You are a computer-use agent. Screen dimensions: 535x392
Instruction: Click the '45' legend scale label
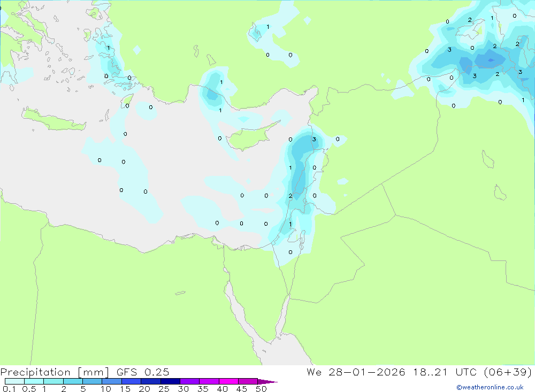[x=242, y=389]
